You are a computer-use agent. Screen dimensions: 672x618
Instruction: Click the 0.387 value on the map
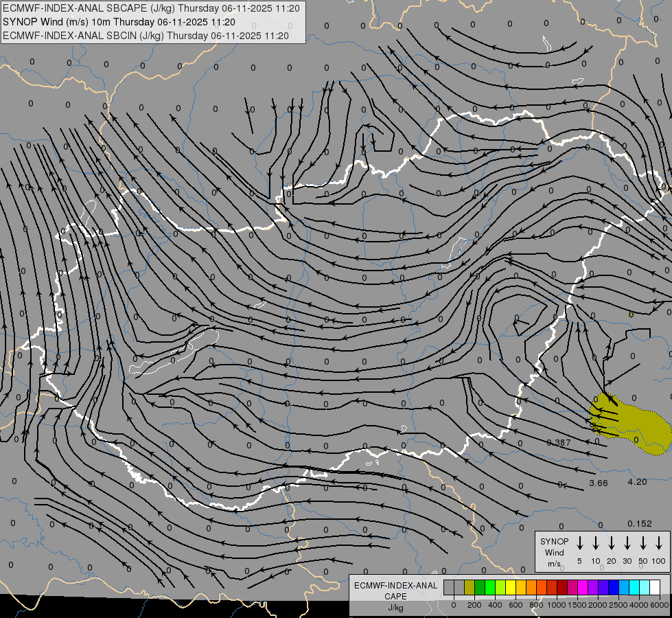(559, 443)
